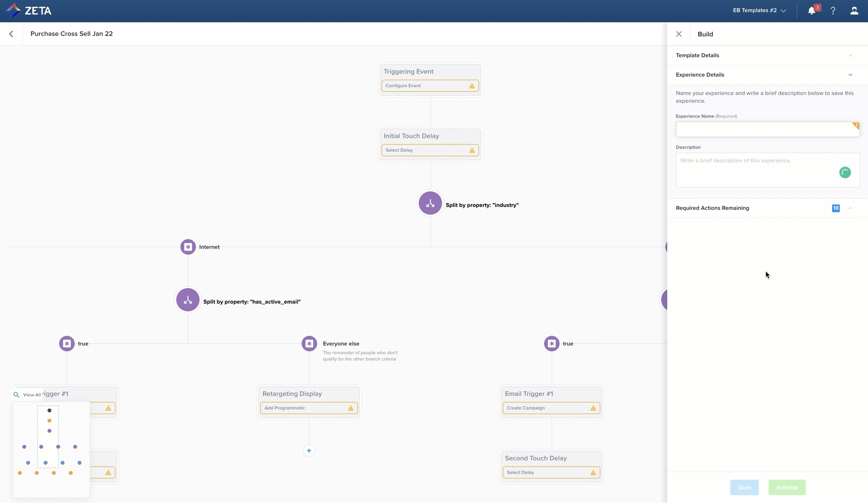Click the back arrow beside the experience title

[x=11, y=34]
